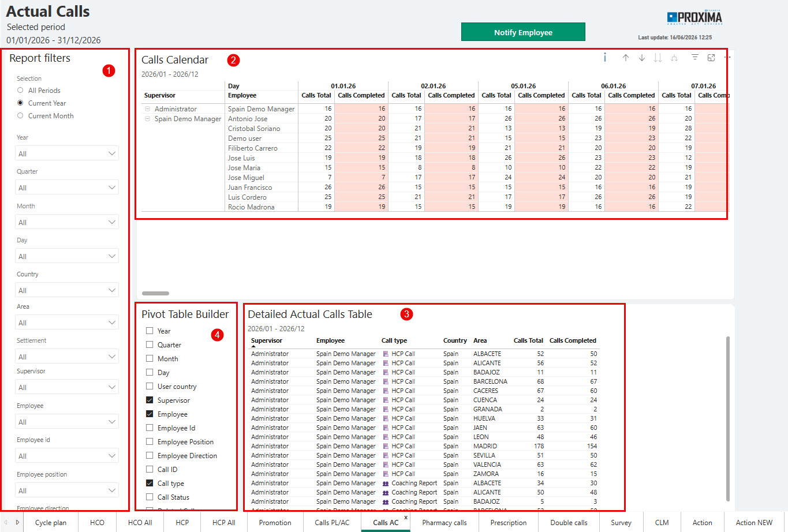Open the Day filter dropdown

click(x=67, y=256)
